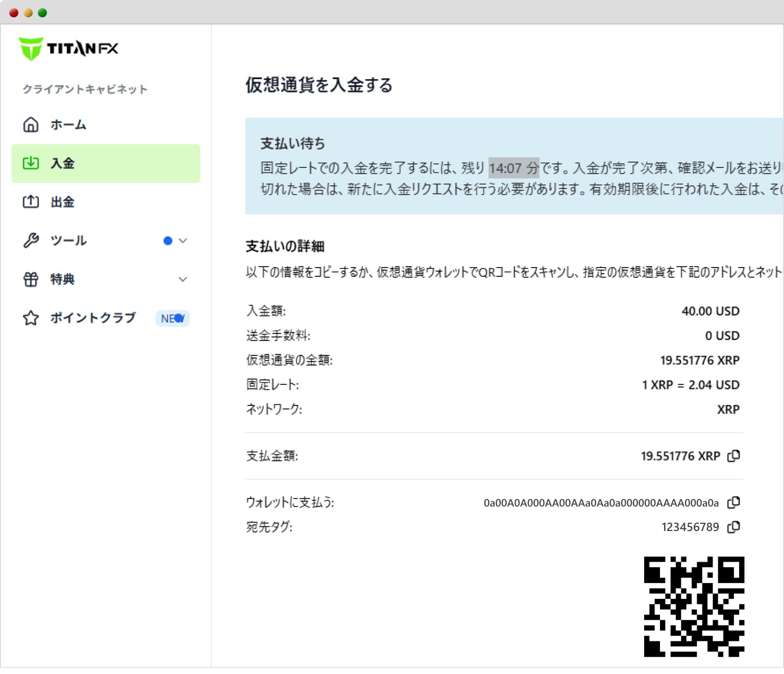The image size is (784, 674).
Task: Select the gift icon for 特典
Action: [x=31, y=279]
